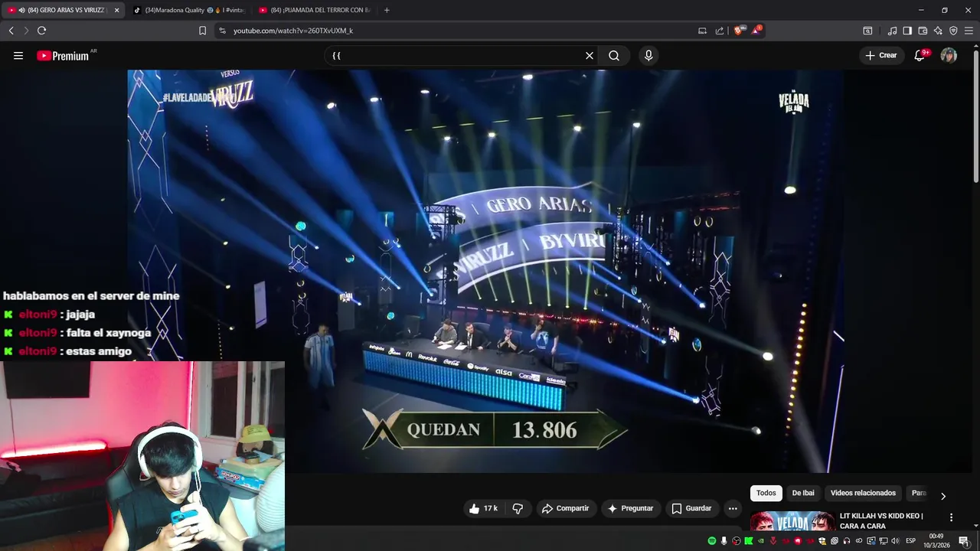Image resolution: width=980 pixels, height=551 pixels.
Task: Select the Todos filter chip
Action: point(766,493)
